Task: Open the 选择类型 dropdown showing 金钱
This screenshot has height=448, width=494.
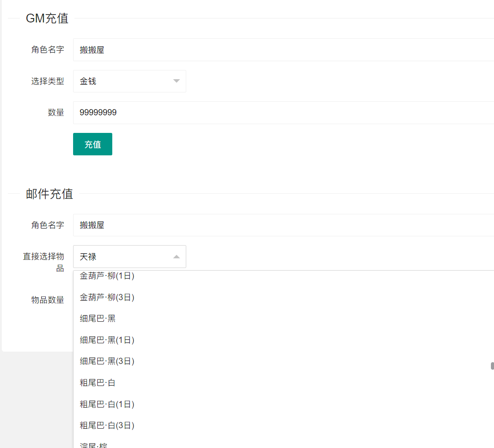Action: (129, 81)
